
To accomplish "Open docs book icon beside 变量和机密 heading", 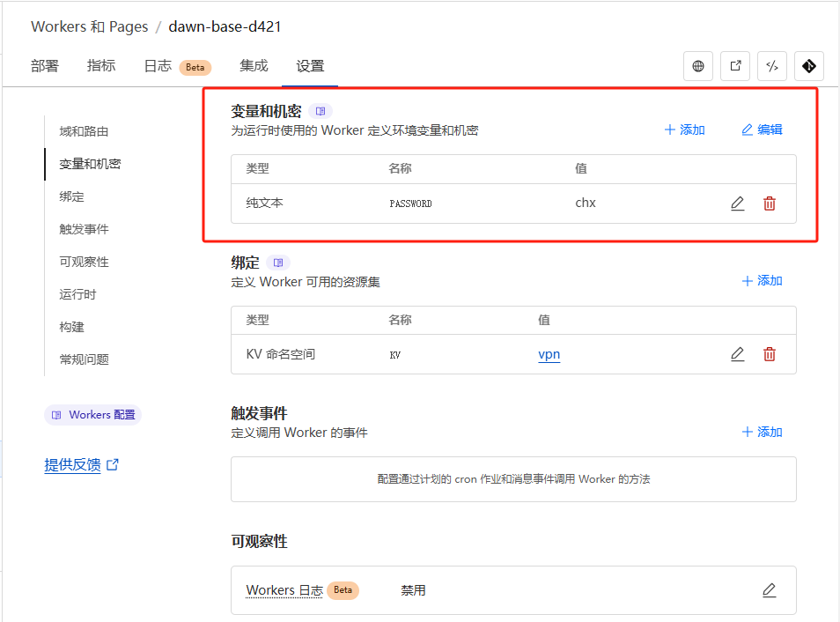I will [x=321, y=111].
